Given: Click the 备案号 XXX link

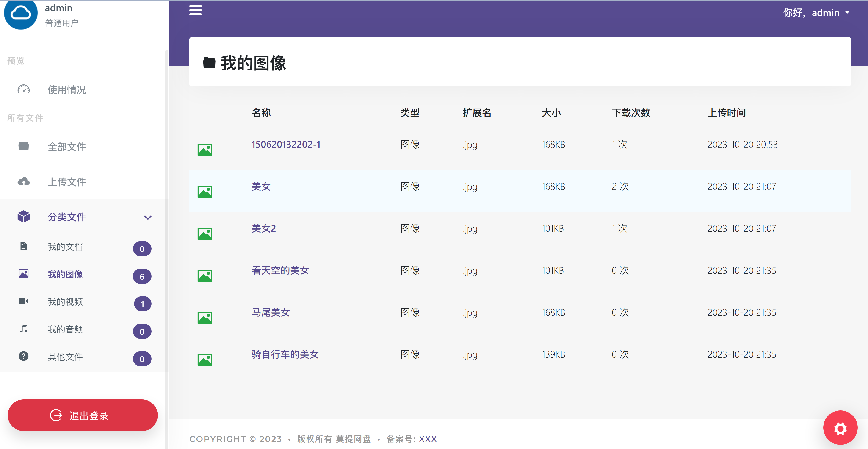Looking at the screenshot, I should 428,439.
